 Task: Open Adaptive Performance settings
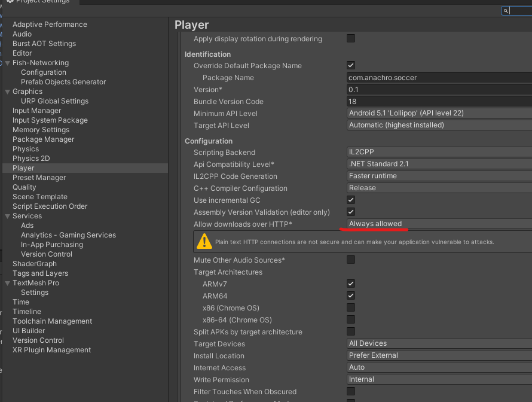tap(50, 25)
